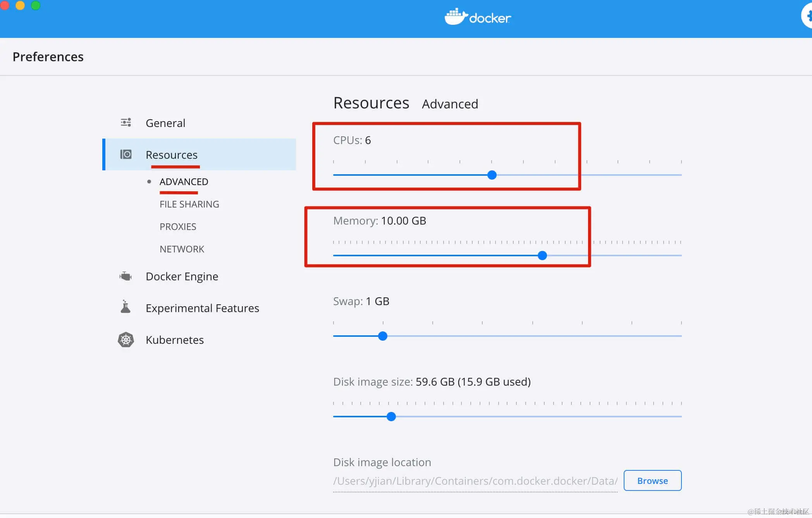Click the Experimental Features flask icon
The image size is (812, 518).
click(x=126, y=307)
